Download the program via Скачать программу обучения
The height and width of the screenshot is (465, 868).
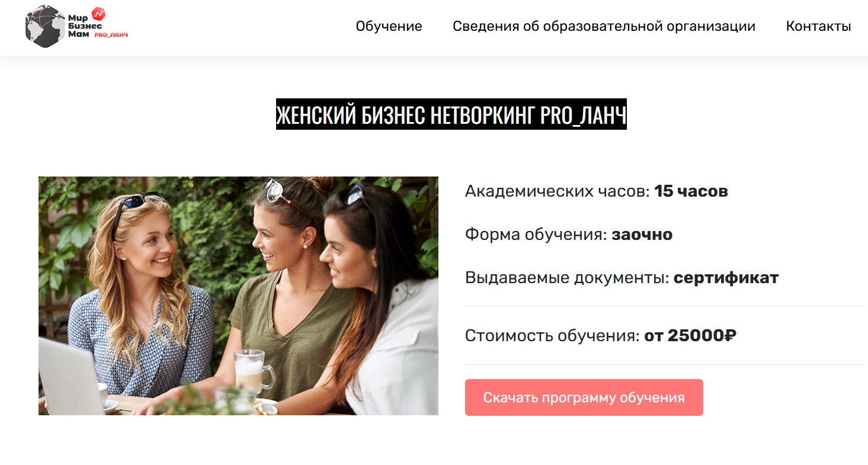(x=584, y=397)
